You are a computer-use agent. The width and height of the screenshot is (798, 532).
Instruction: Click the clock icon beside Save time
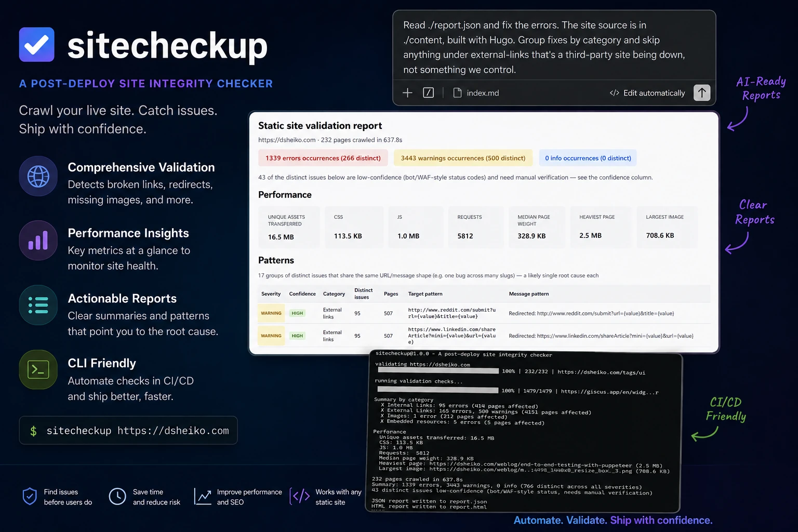pos(117,496)
